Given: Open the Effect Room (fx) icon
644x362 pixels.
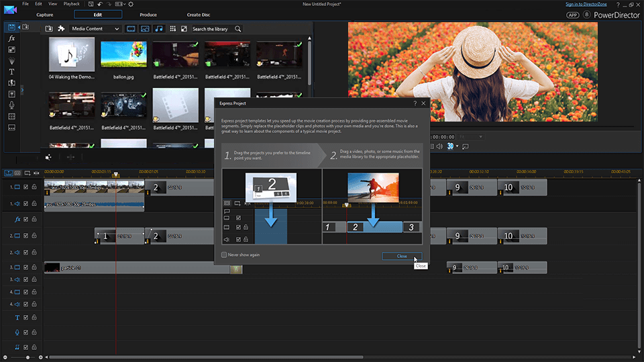Looking at the screenshot, I should click(x=11, y=38).
